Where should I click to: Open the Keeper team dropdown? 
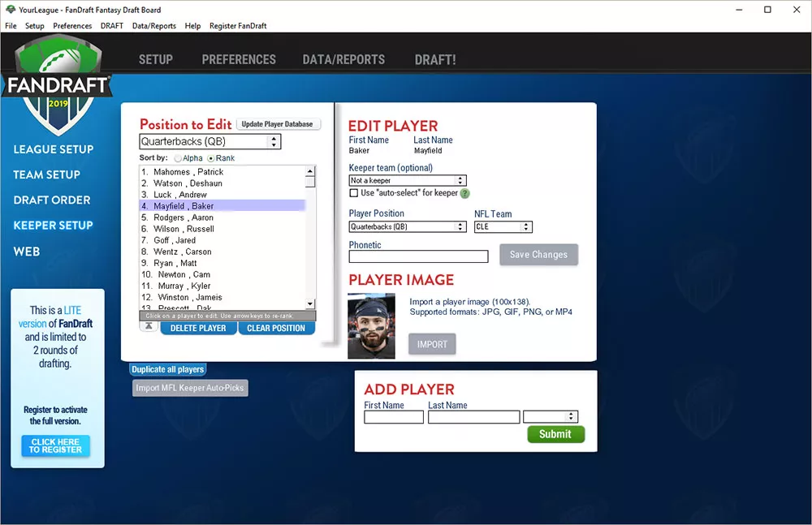click(408, 180)
